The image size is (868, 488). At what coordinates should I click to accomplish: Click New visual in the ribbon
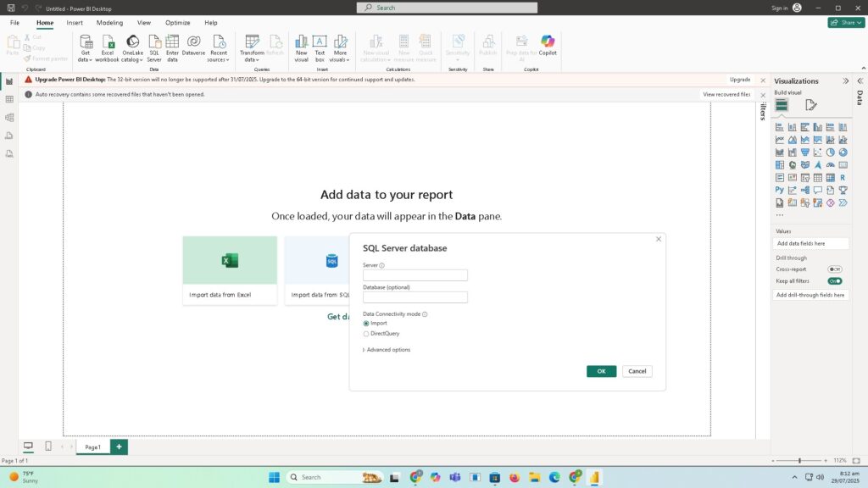tap(301, 48)
